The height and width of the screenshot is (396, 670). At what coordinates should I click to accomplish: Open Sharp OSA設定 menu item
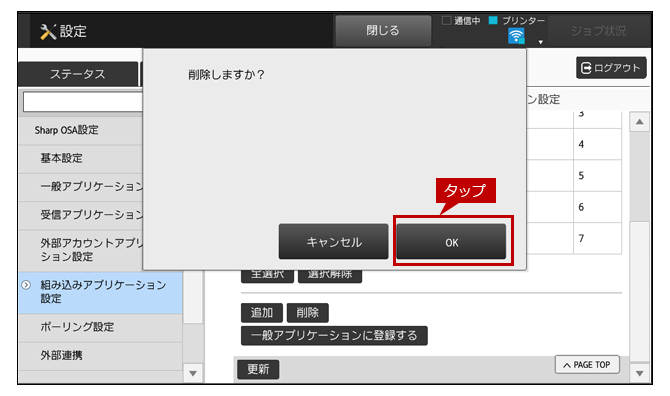coord(80,130)
